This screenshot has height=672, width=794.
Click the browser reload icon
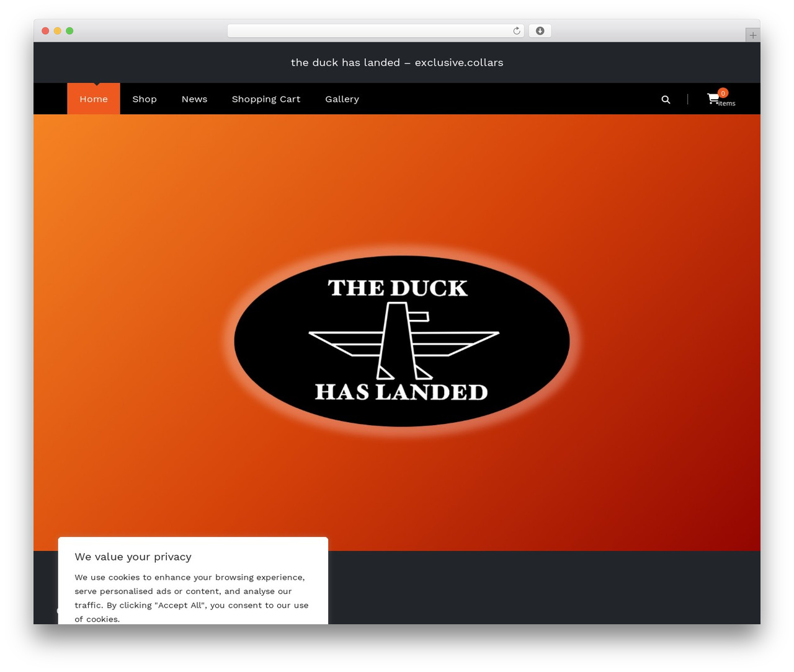pos(517,31)
